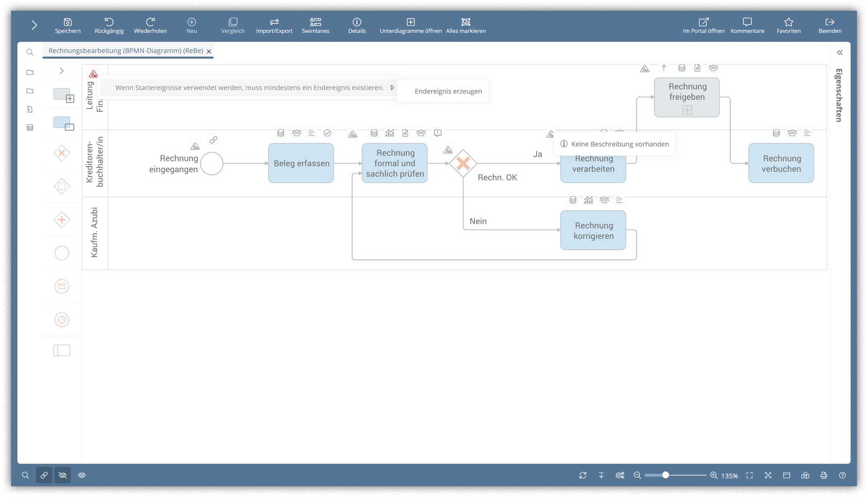The image size is (868, 497).
Task: Select the blue task shape in palette
Action: pyautogui.click(x=63, y=123)
